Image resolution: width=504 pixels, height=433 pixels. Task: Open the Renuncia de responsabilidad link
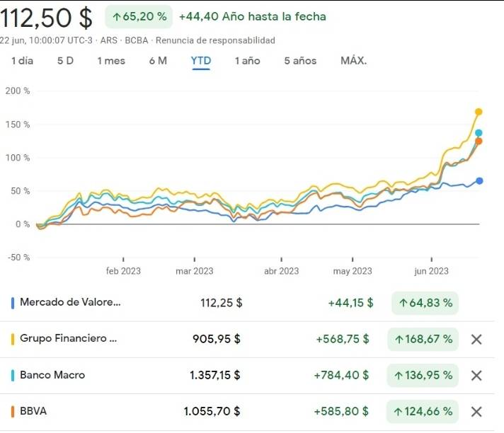pos(215,40)
